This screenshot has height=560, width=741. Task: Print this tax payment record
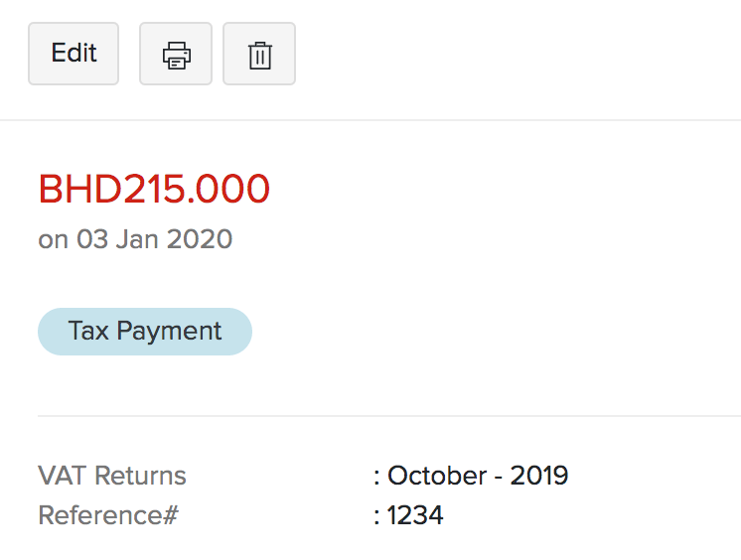pyautogui.click(x=176, y=54)
